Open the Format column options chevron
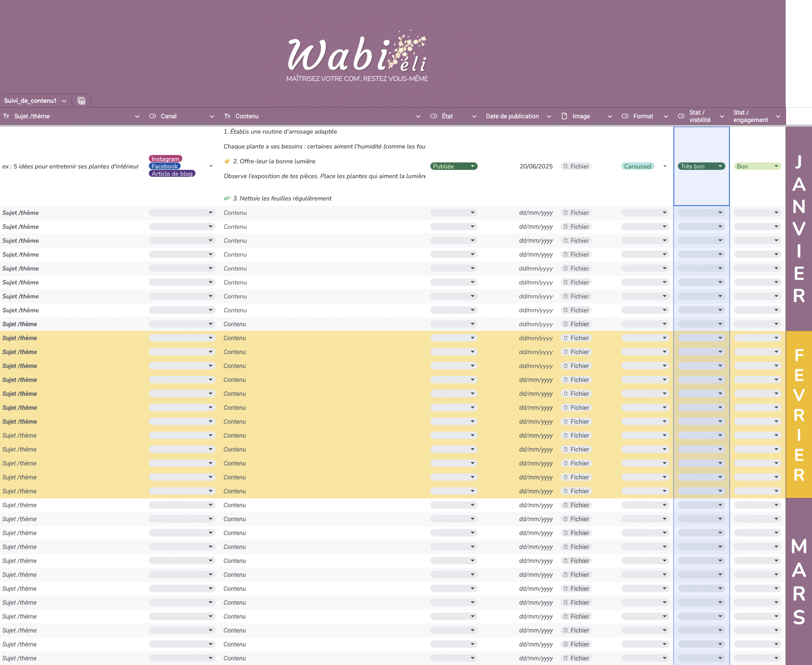The height and width of the screenshot is (665, 812). [666, 117]
